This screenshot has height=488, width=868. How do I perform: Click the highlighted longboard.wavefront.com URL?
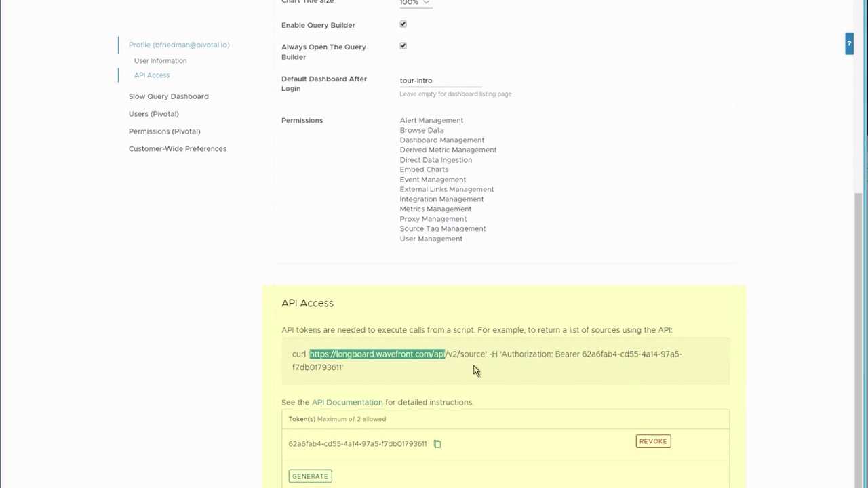[x=377, y=354]
